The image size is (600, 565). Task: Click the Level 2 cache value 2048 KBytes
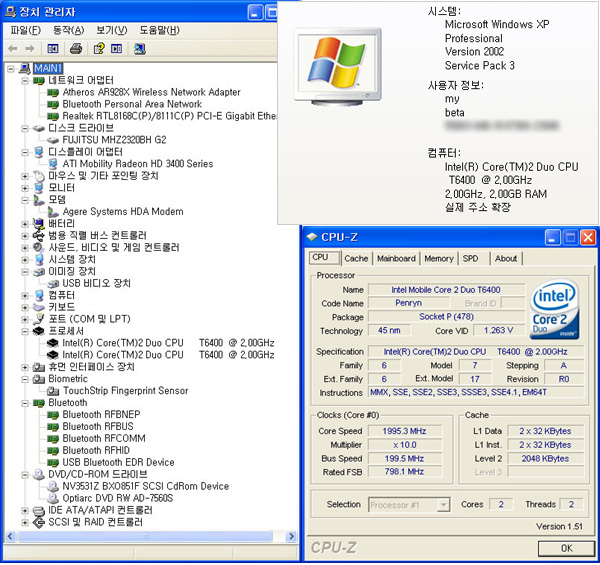545,459
